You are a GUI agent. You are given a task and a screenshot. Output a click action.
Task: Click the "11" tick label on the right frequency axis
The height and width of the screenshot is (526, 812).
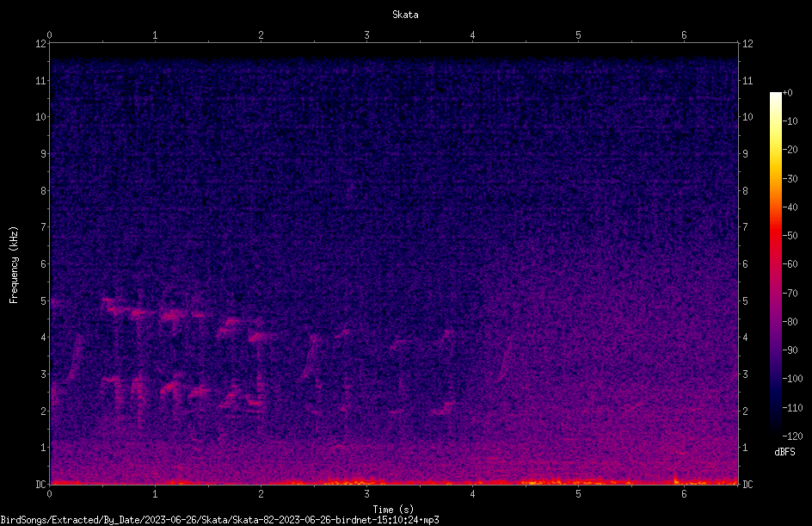tap(747, 80)
